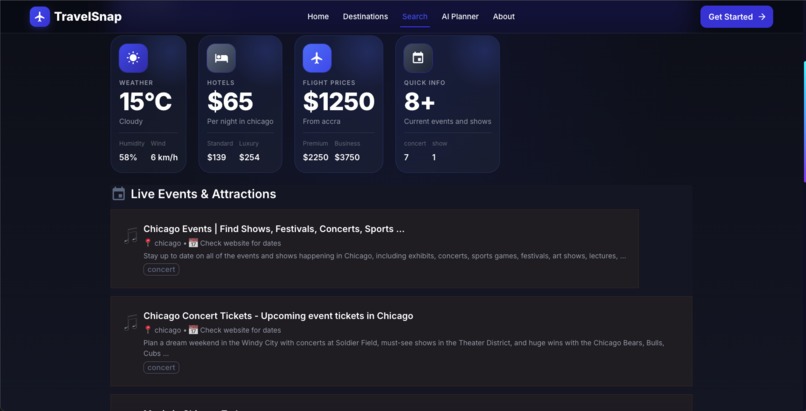Click the airplane flight prices icon

pyautogui.click(x=317, y=58)
